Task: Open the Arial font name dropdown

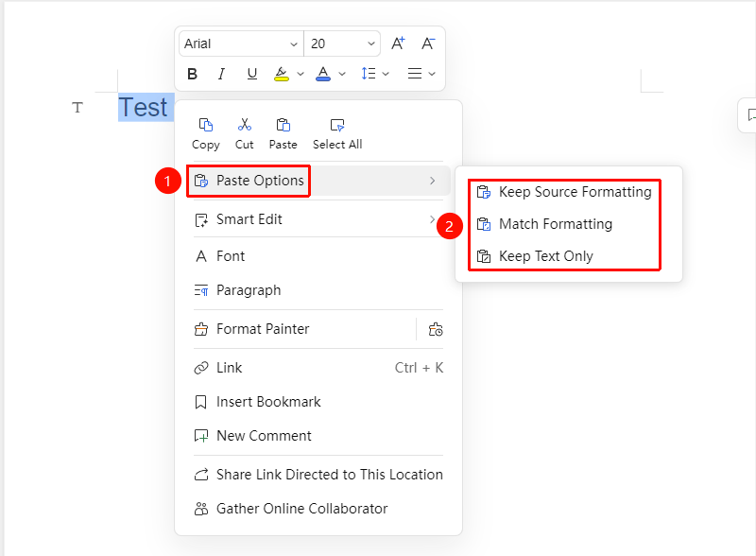Action: 241,43
